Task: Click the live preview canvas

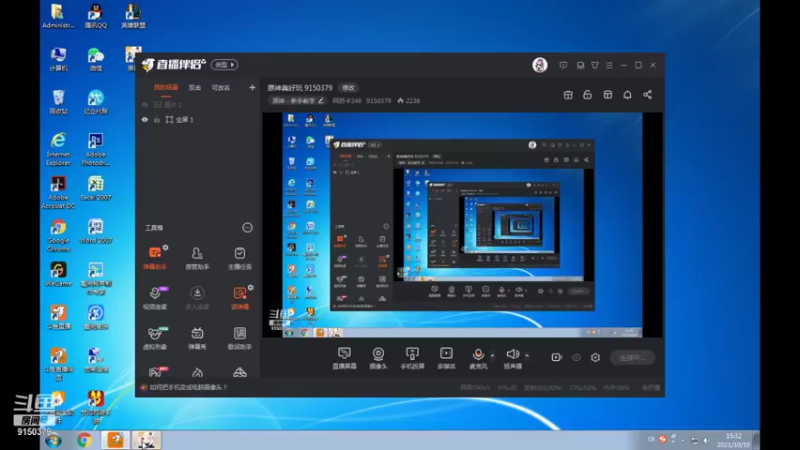Action: (462, 225)
